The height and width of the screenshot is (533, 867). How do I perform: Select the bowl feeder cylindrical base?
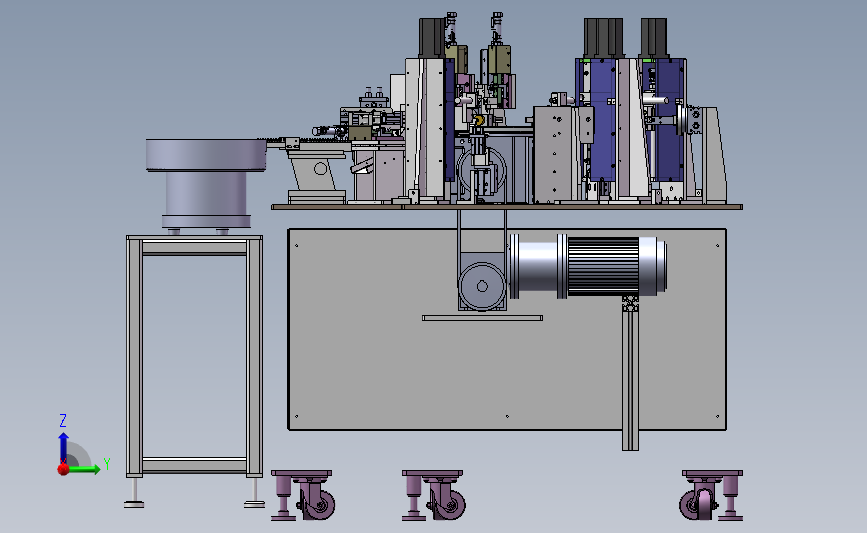(206, 194)
